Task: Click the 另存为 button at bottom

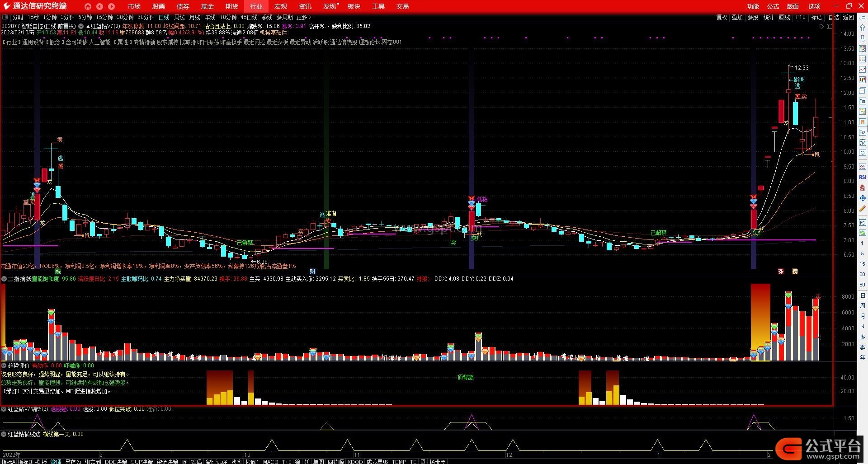Action: coord(73,461)
